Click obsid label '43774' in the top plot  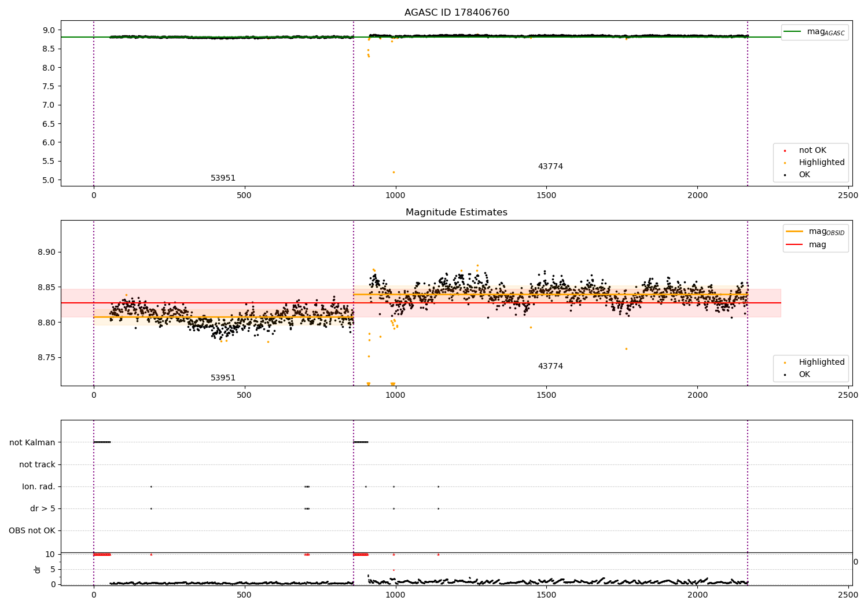550,167
